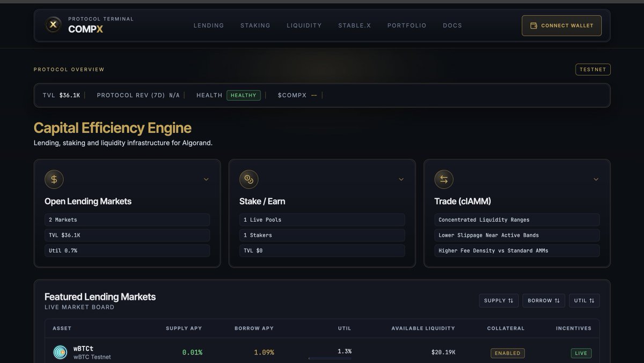The height and width of the screenshot is (363, 644).
Task: Click the TVL $36.1K value in overview bar
Action: [x=70, y=95]
